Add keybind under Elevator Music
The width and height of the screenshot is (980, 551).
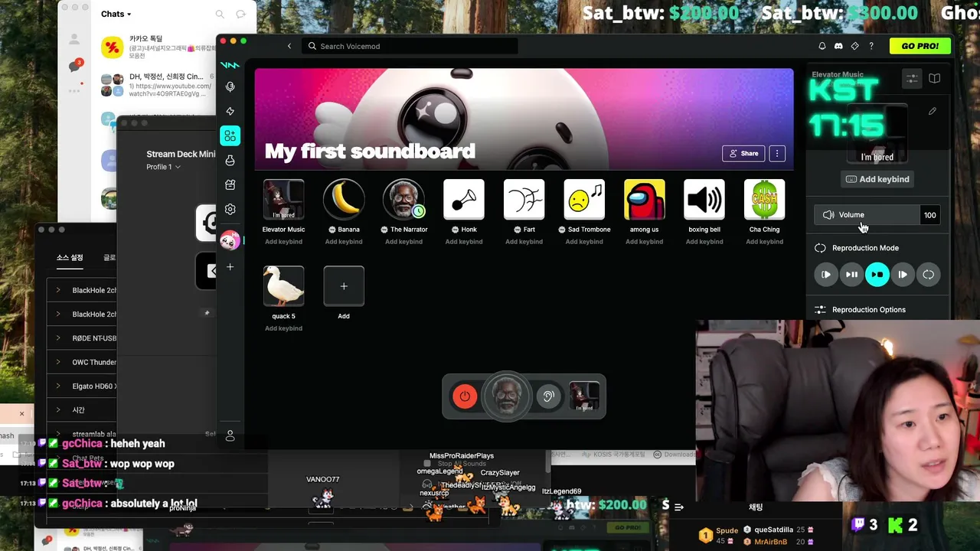pos(283,242)
